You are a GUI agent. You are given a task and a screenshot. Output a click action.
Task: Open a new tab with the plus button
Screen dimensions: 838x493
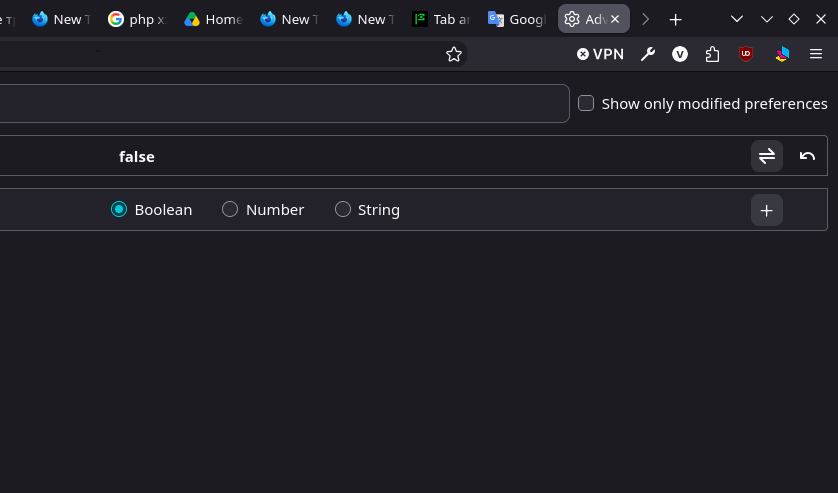tap(676, 20)
